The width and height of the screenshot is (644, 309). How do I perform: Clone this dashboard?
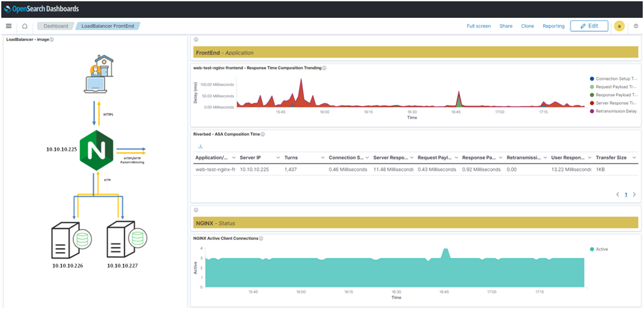528,26
